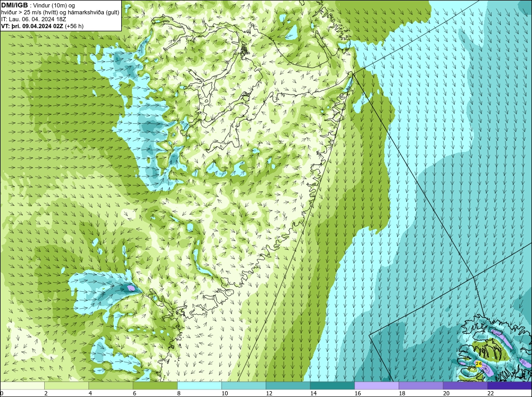
Task: Click the legend label 20
Action: coord(446,393)
